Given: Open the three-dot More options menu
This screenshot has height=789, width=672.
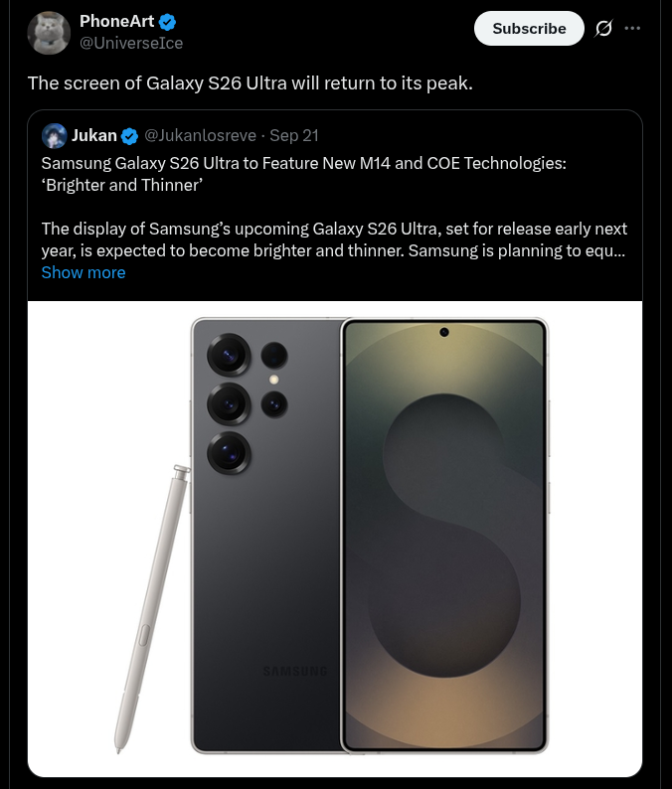Looking at the screenshot, I should click(632, 28).
